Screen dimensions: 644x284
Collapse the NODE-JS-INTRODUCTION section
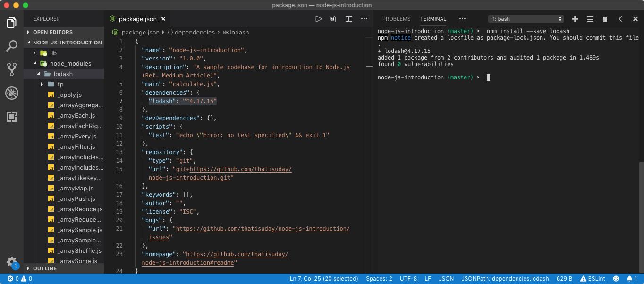coord(64,43)
